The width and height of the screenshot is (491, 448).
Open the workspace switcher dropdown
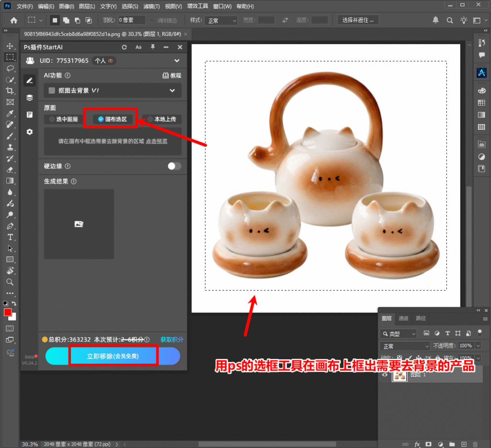pyautogui.click(x=479, y=20)
